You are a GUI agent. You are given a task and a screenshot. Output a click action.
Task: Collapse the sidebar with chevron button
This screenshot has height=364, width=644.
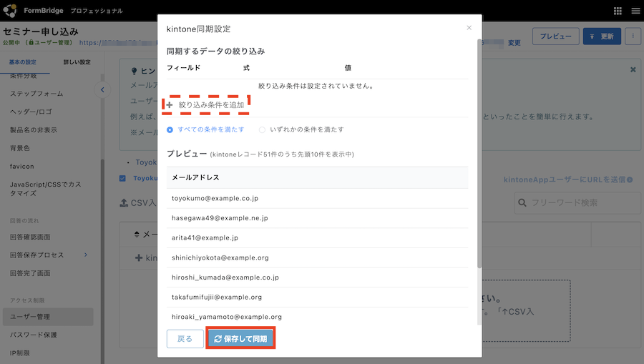(x=102, y=89)
